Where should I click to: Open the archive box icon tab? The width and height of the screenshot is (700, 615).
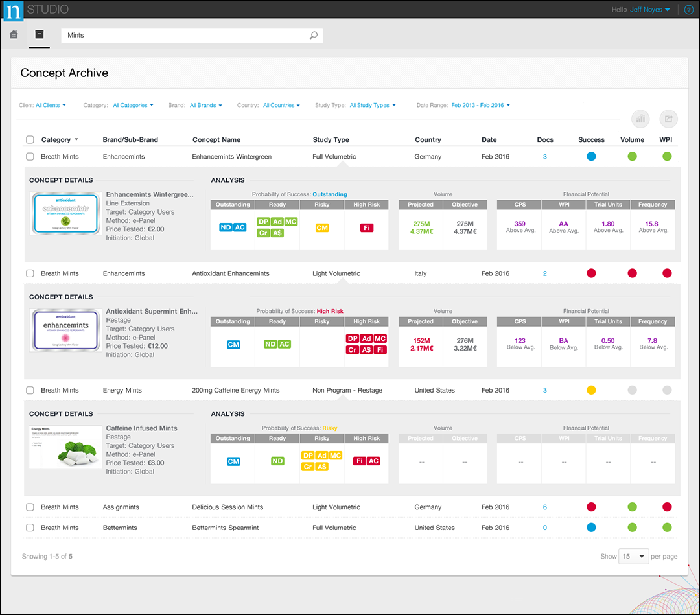[x=40, y=34]
